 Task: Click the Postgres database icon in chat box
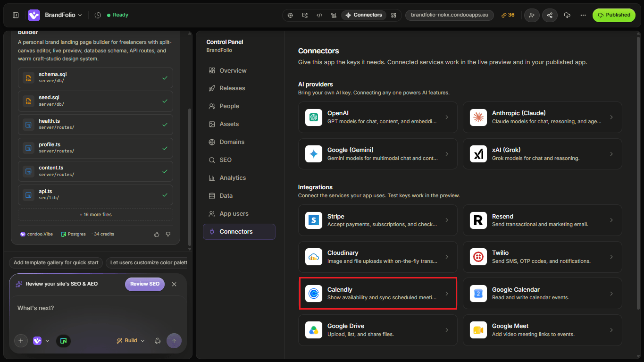click(64, 341)
